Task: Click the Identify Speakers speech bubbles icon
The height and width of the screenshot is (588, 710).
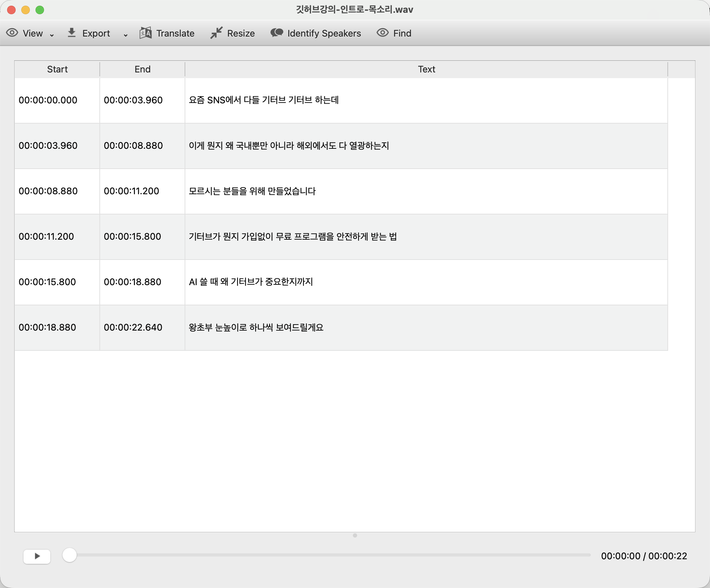Action: (x=277, y=33)
